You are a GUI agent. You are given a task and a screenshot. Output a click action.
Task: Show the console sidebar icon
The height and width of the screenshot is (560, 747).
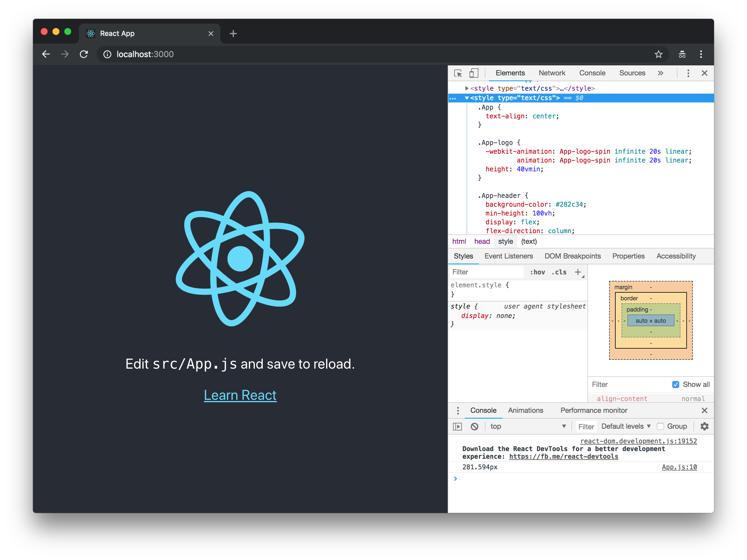point(457,426)
